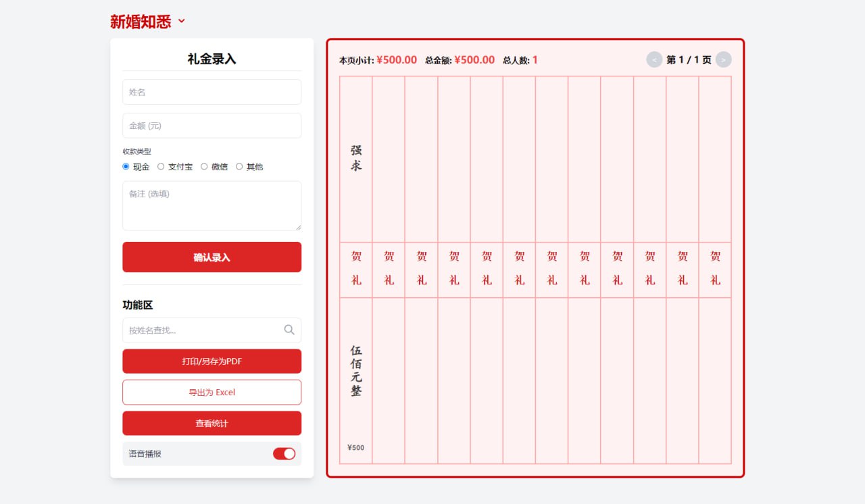The height and width of the screenshot is (504, 865).
Task: Enable the 语音播报 voice announcement toggle
Action: click(285, 453)
